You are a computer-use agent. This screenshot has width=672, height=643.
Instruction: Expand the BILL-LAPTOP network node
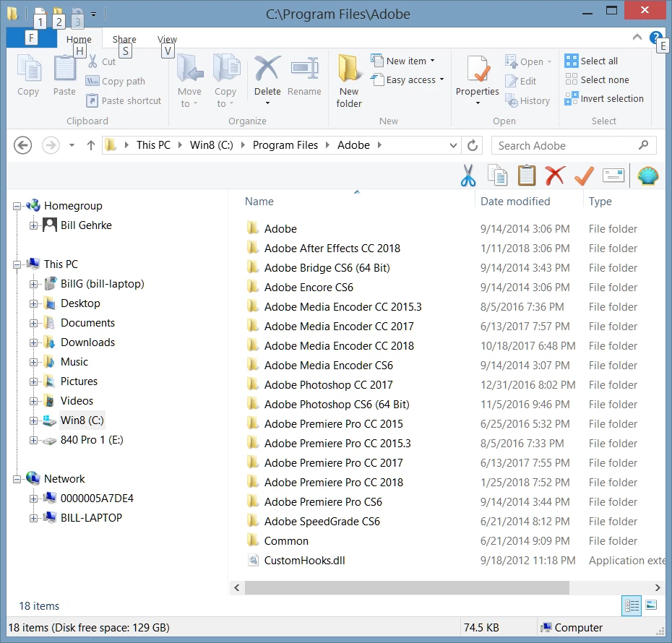[x=33, y=518]
